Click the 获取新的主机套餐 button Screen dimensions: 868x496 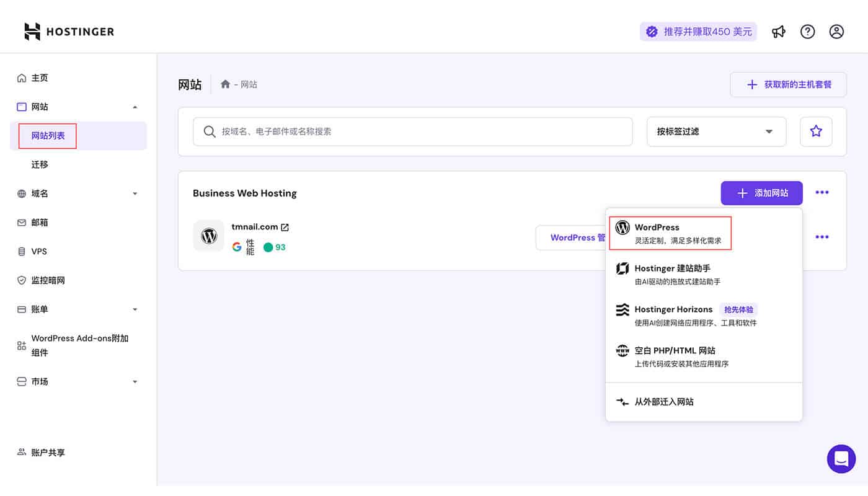(x=788, y=84)
